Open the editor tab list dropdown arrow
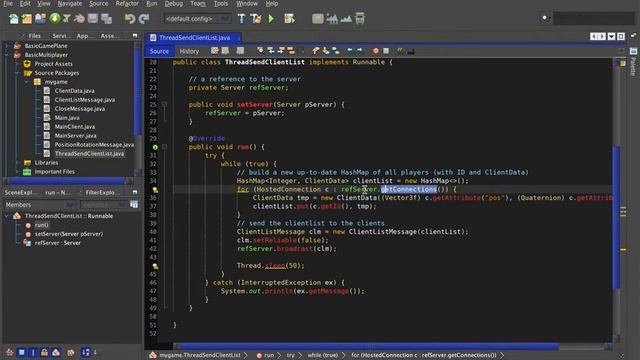 click(x=611, y=37)
